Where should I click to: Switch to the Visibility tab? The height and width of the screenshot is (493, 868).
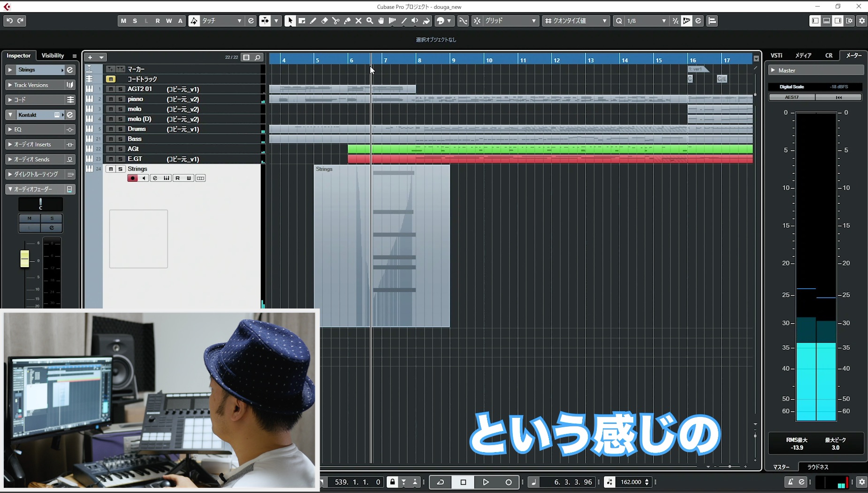click(53, 55)
